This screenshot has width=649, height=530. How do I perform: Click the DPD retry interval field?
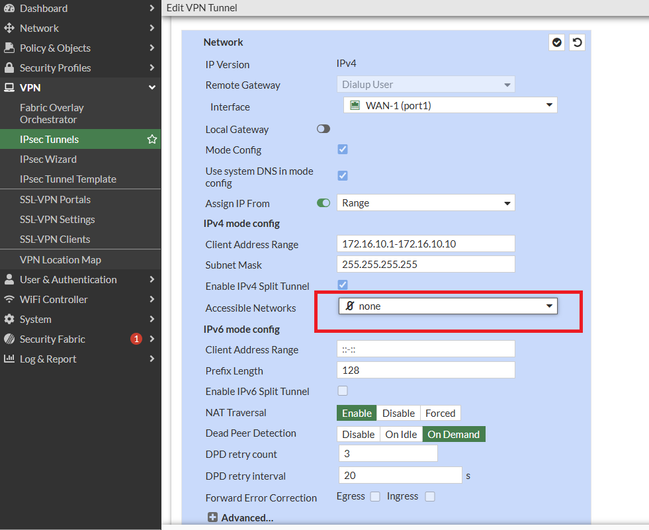tap(400, 475)
